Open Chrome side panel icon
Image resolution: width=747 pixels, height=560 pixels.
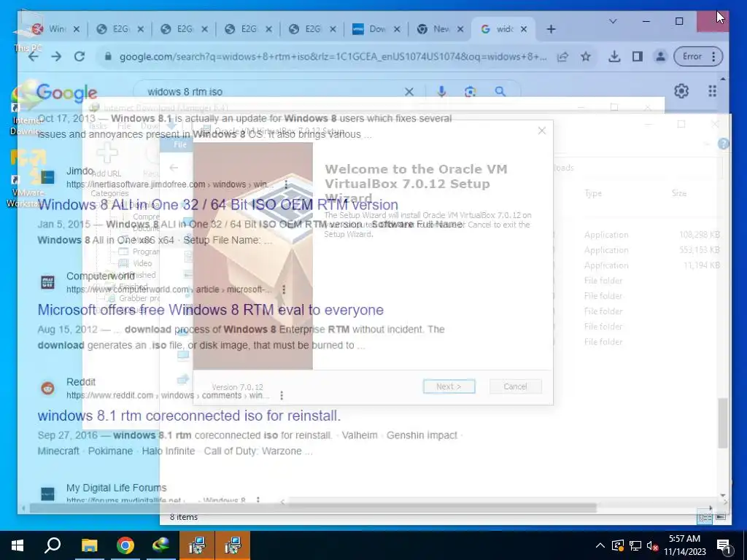(x=638, y=57)
